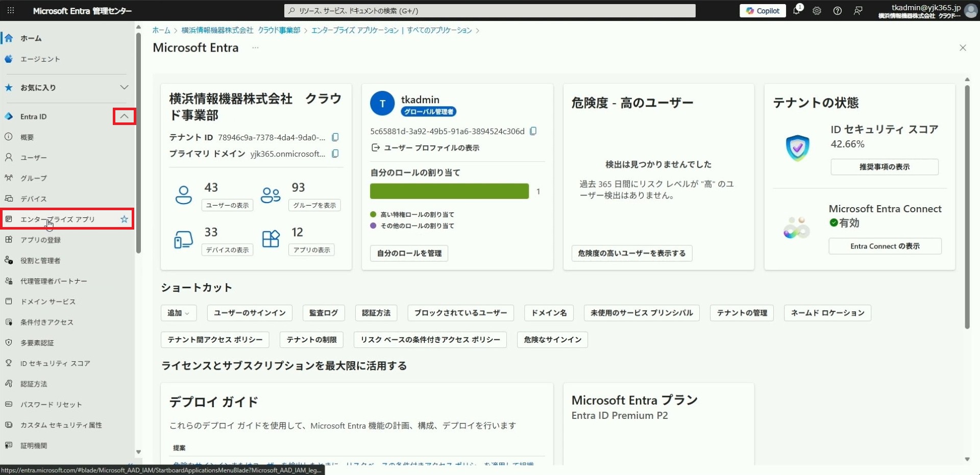This screenshot has height=475, width=980.
Task: Click the help question mark icon
Action: coord(837,11)
